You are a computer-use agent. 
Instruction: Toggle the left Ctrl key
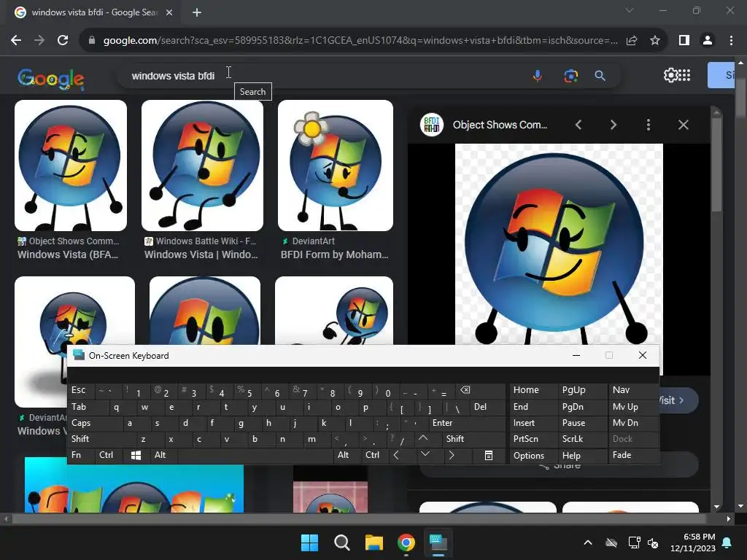point(109,455)
